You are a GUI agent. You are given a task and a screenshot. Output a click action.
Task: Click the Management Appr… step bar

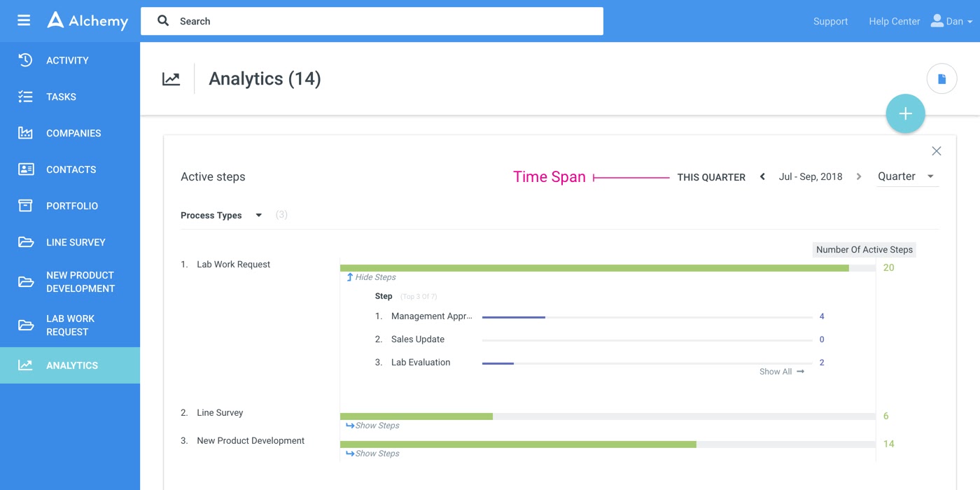[x=514, y=317]
